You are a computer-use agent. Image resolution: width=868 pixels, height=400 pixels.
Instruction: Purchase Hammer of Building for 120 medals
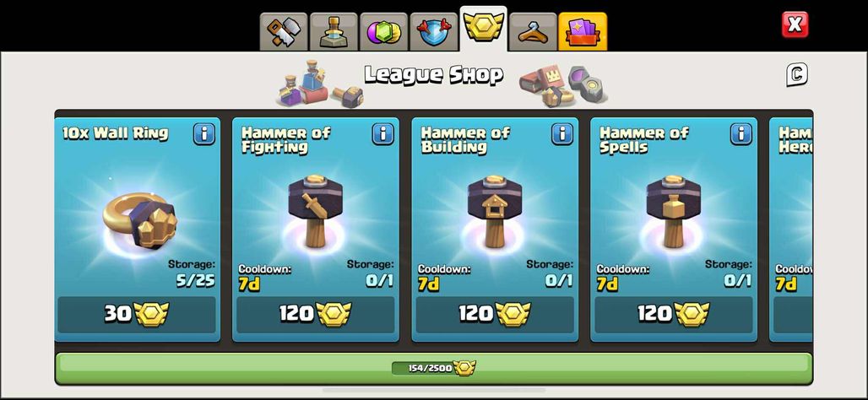pos(495,314)
